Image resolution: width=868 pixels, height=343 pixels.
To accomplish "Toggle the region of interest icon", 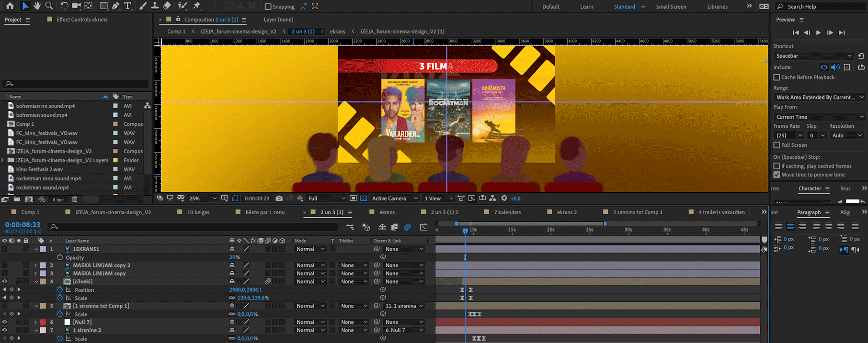I will point(353,198).
